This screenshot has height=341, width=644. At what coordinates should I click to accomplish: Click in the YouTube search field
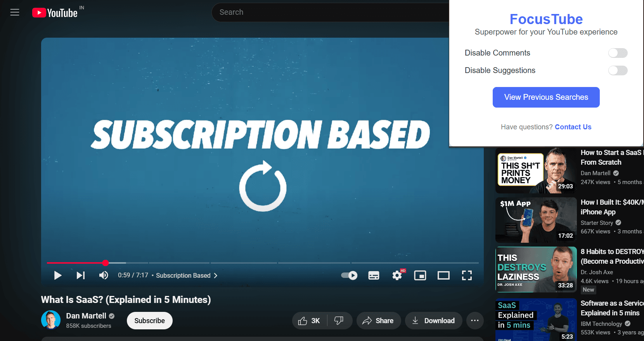[x=330, y=12]
